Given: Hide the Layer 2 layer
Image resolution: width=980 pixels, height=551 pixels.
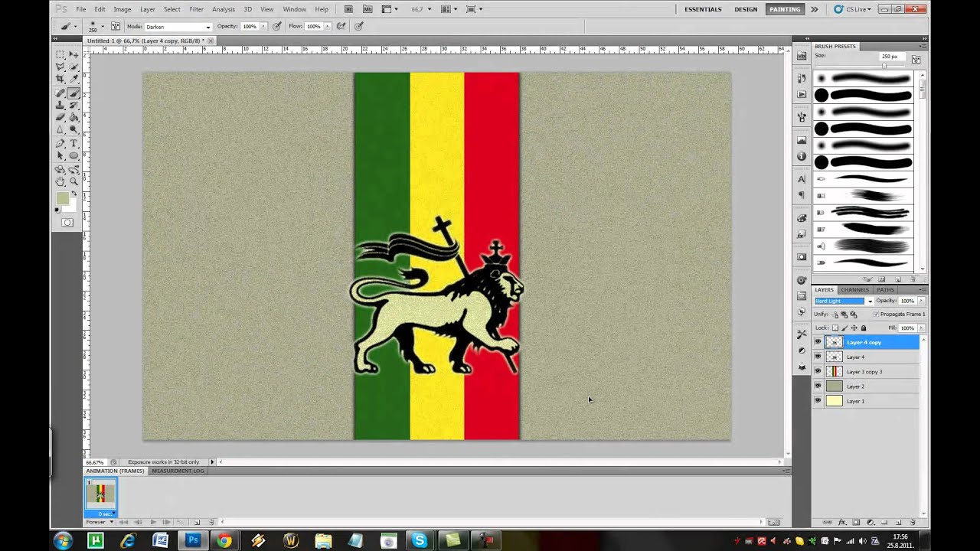Looking at the screenshot, I should click(818, 386).
